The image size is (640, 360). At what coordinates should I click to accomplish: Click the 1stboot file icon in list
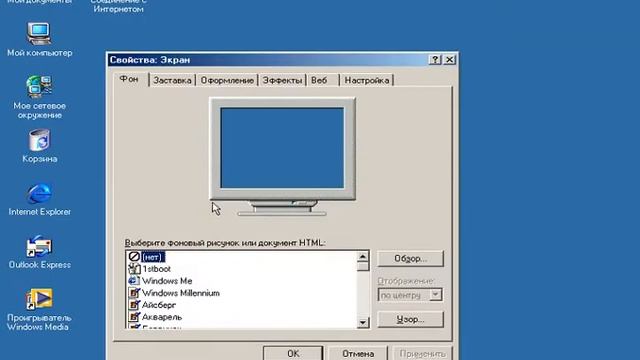click(x=134, y=269)
